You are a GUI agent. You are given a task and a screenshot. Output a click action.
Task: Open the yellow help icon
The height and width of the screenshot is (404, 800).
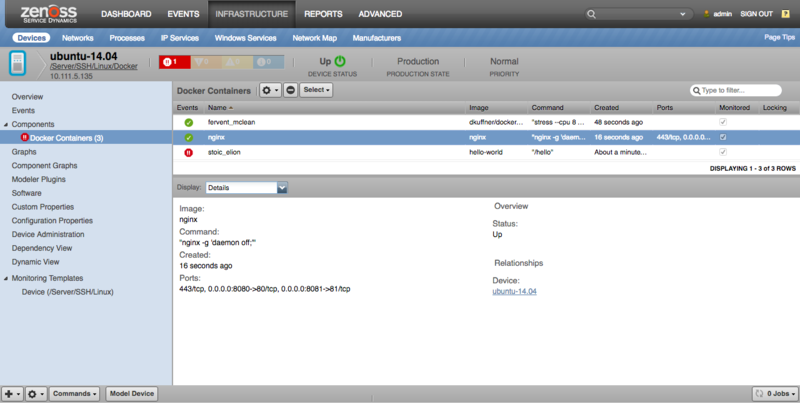pos(786,14)
